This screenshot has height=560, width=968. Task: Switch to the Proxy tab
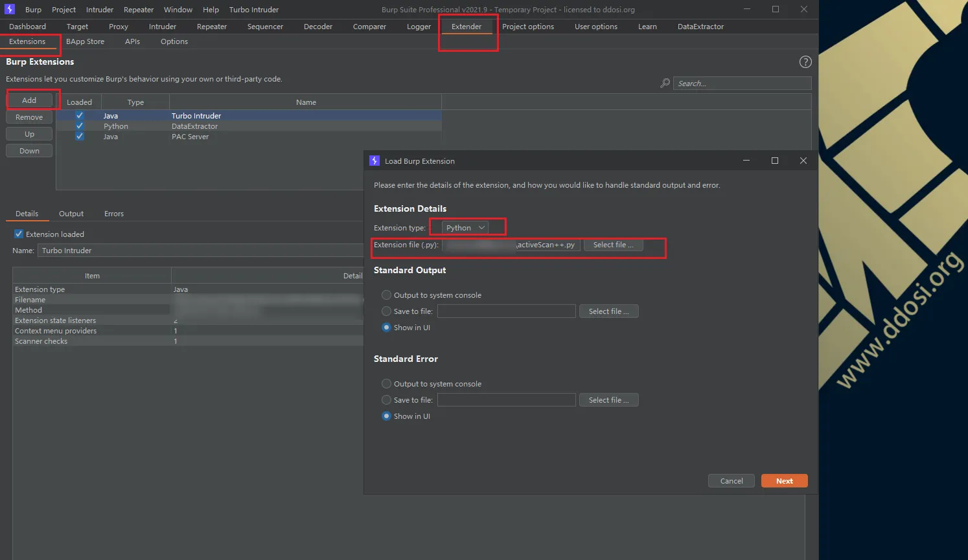click(119, 27)
